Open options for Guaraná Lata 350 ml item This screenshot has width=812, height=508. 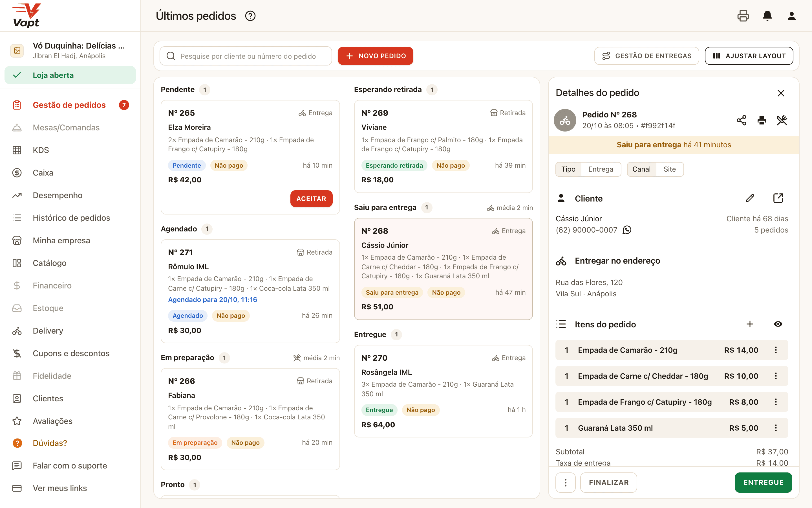coord(776,428)
